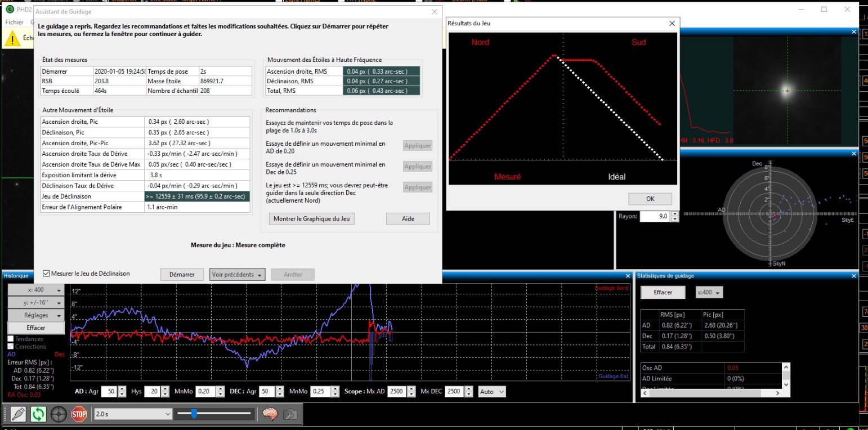
Task: Click the PHD2 application icon in title bar
Action: 10,10
